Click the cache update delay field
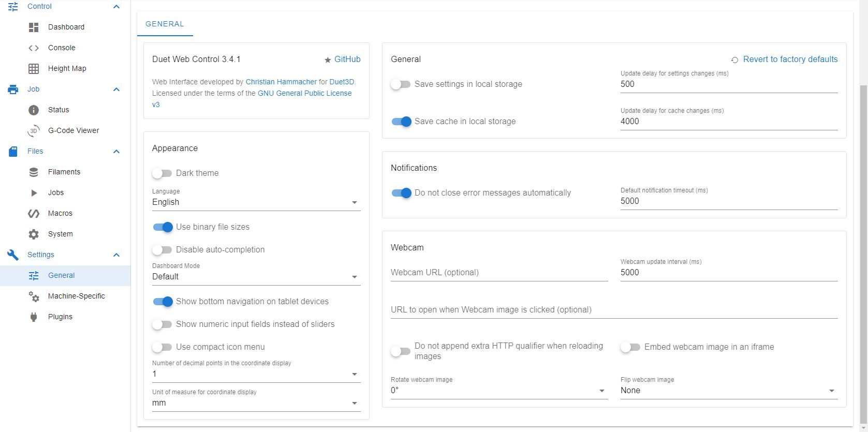This screenshot has width=868, height=432. point(729,121)
